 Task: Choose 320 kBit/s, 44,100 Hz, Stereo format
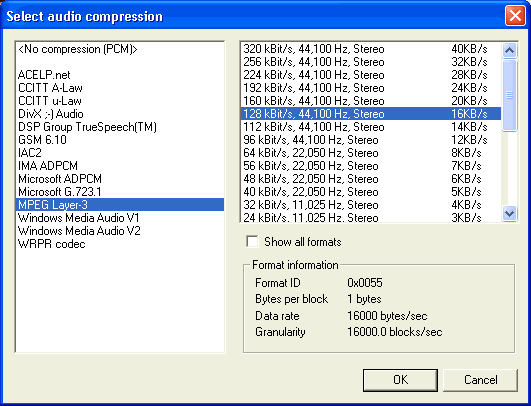371,49
